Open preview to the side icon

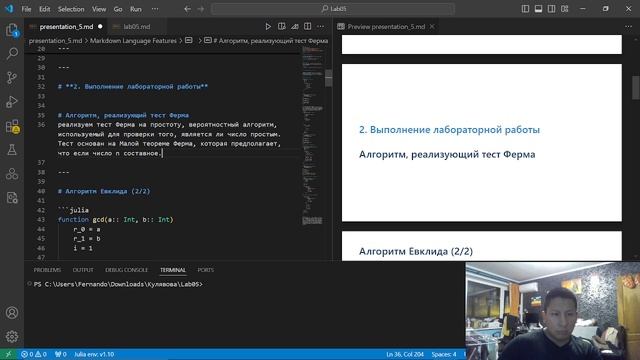(x=282, y=27)
